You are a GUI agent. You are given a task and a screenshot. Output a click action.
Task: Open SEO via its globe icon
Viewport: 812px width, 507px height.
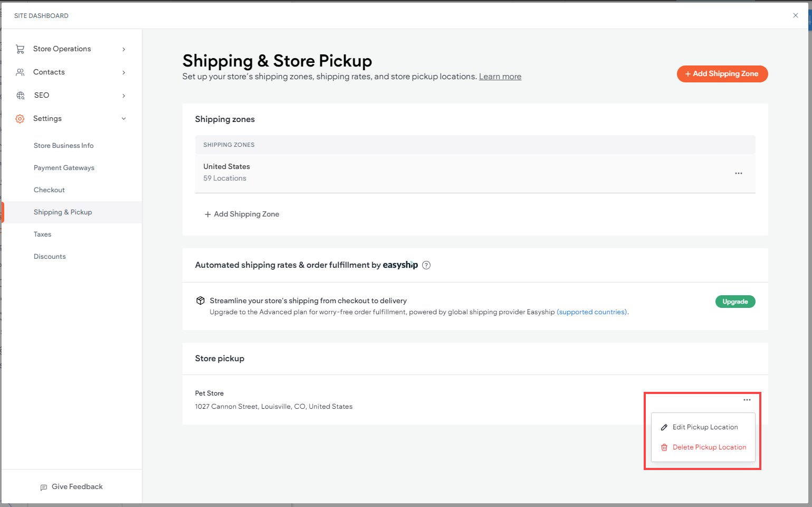(x=20, y=95)
